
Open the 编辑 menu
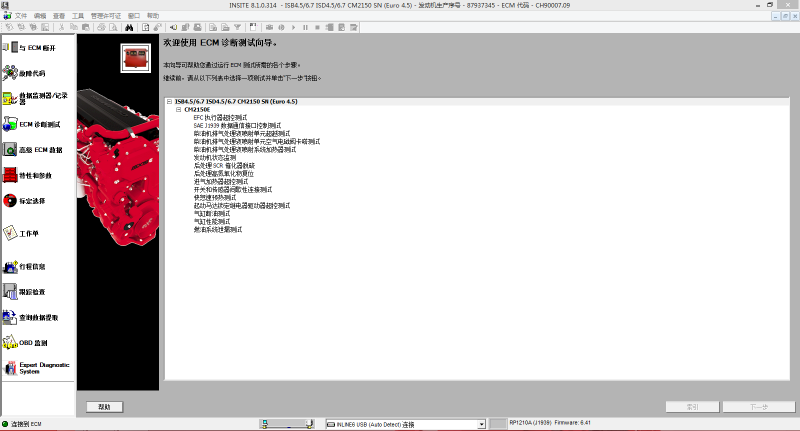(x=40, y=16)
